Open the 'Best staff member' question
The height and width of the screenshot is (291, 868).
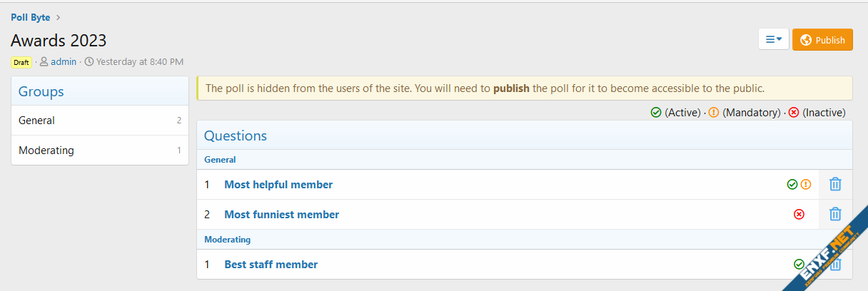tap(271, 264)
